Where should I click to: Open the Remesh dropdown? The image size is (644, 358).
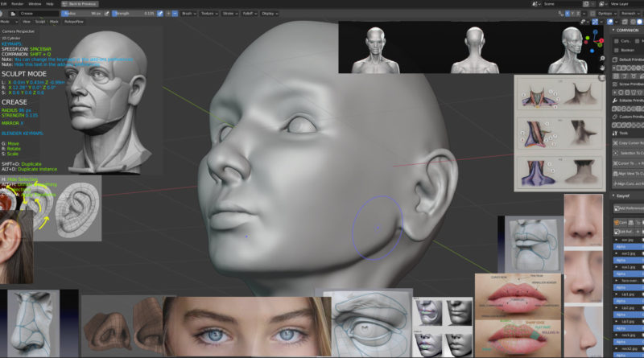630,14
